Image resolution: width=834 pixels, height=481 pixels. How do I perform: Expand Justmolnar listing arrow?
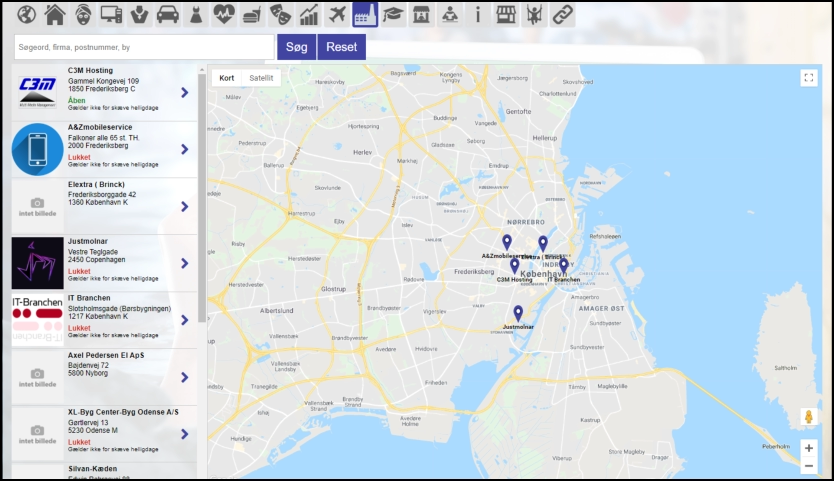click(x=185, y=263)
